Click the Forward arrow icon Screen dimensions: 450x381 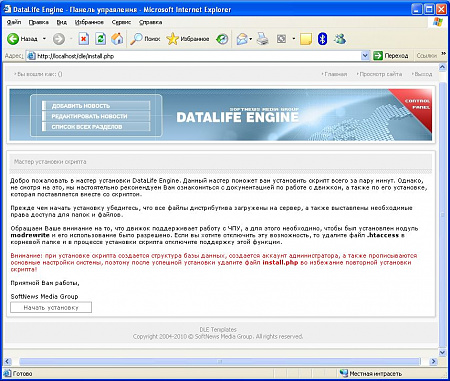pyautogui.click(x=59, y=39)
